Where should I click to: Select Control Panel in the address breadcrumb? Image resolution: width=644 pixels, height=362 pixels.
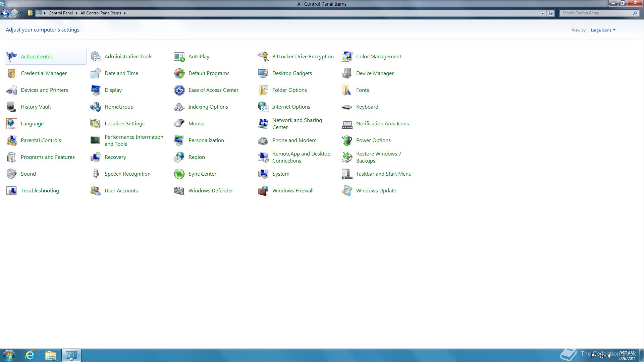60,13
